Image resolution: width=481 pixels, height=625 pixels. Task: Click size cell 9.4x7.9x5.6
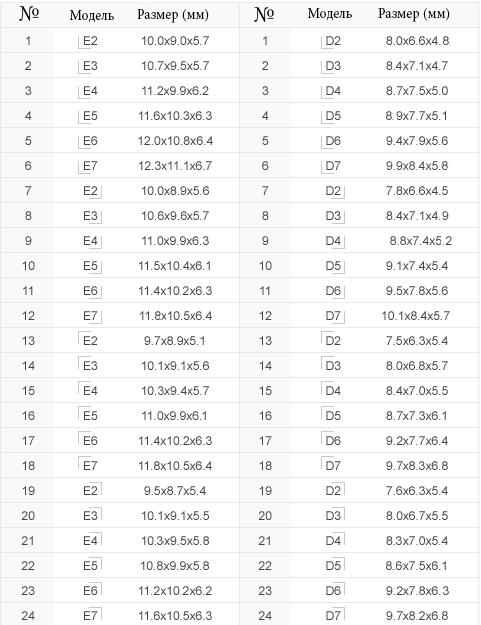[x=417, y=141]
